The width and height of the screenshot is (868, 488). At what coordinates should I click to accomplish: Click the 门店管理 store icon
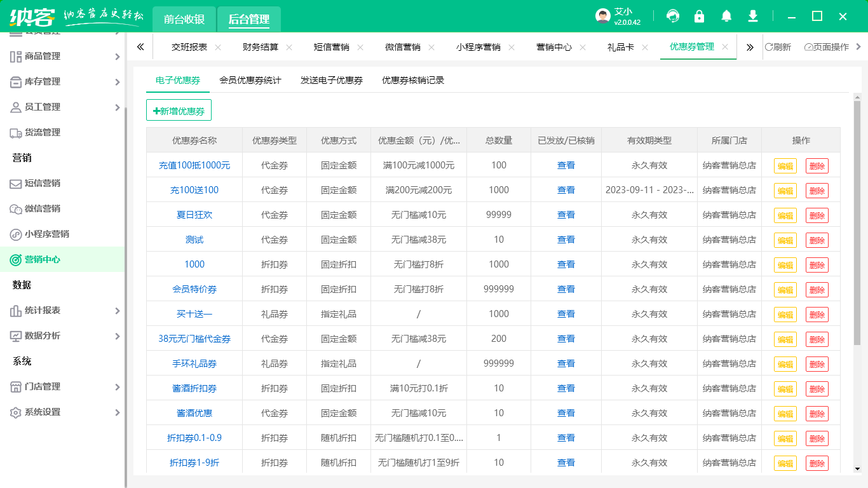coord(16,387)
